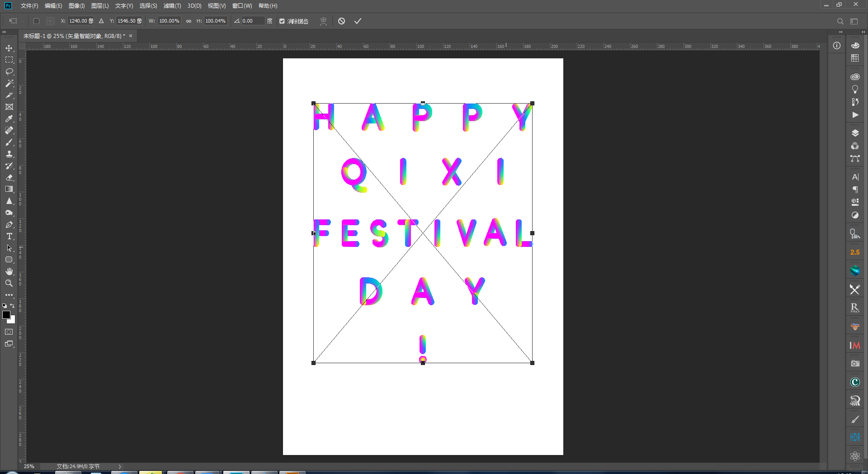Select the Magic Wand tool
Image resolution: width=868 pixels, height=474 pixels.
pyautogui.click(x=9, y=83)
